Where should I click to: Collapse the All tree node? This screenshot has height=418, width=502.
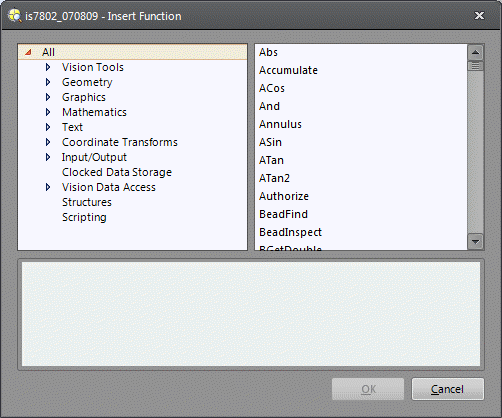pos(29,52)
